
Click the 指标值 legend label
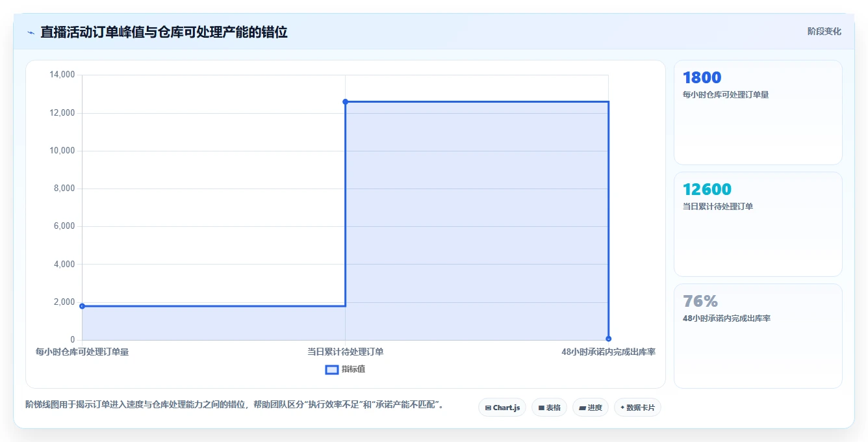click(x=353, y=369)
